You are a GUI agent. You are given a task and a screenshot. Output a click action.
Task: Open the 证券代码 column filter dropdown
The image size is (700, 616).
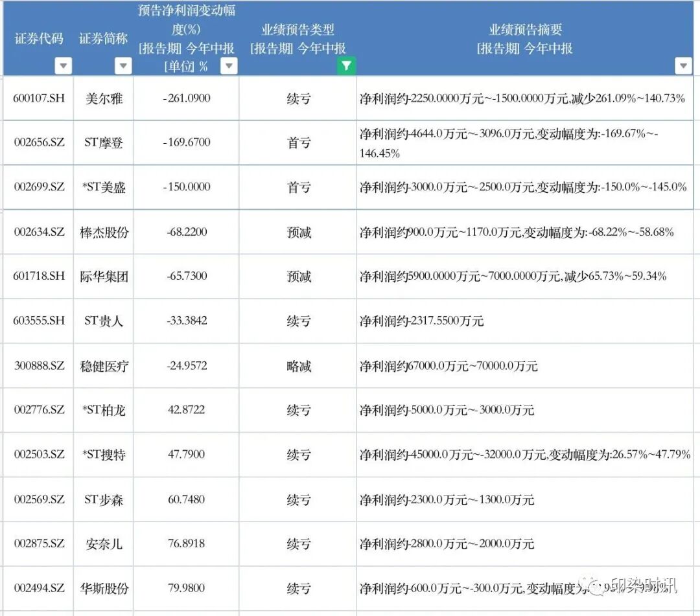[63, 65]
